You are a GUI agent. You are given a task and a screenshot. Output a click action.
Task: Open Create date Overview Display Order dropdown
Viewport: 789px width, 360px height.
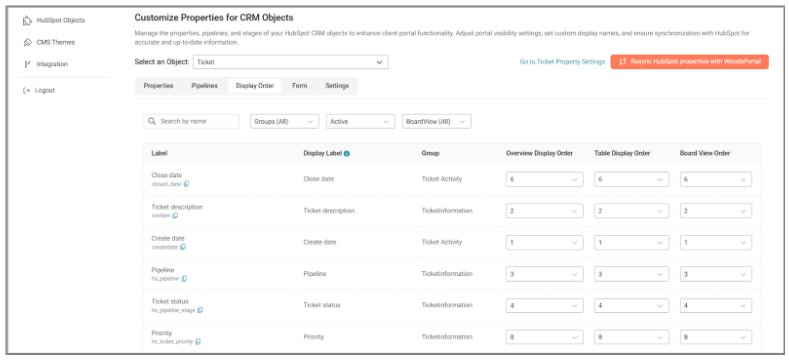click(544, 243)
